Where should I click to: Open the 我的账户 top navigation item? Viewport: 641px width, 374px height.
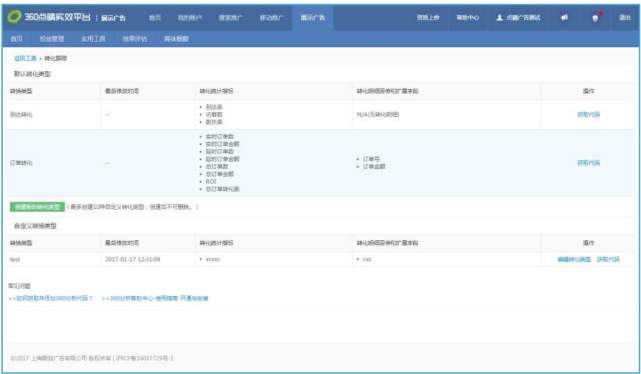190,18
